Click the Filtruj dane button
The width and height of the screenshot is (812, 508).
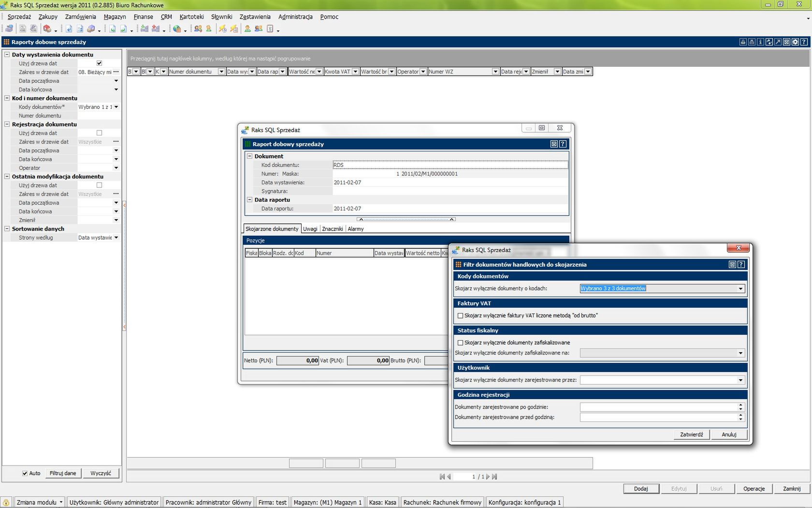tap(63, 474)
